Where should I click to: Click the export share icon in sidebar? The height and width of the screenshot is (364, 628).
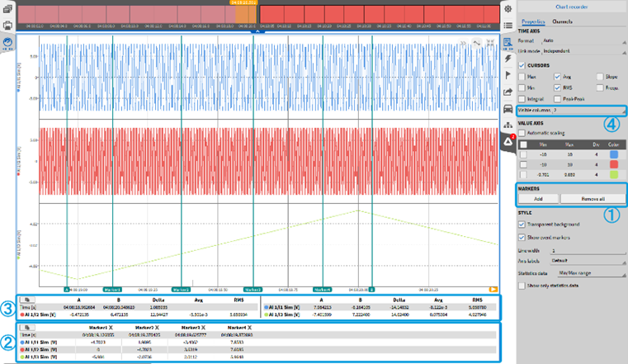(x=508, y=92)
